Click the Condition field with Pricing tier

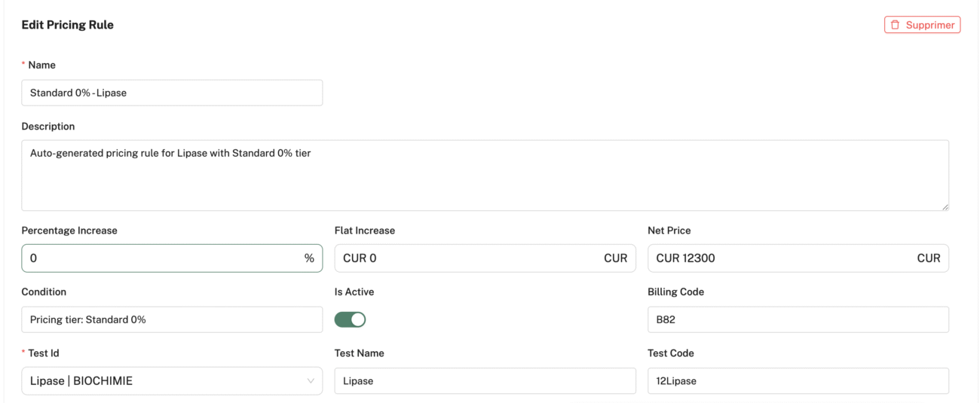pos(172,319)
